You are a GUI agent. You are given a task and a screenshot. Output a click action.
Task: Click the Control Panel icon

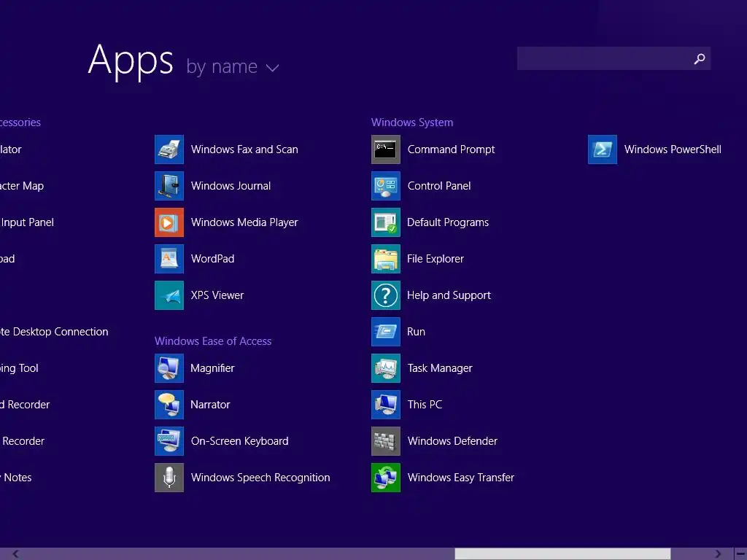tap(386, 186)
